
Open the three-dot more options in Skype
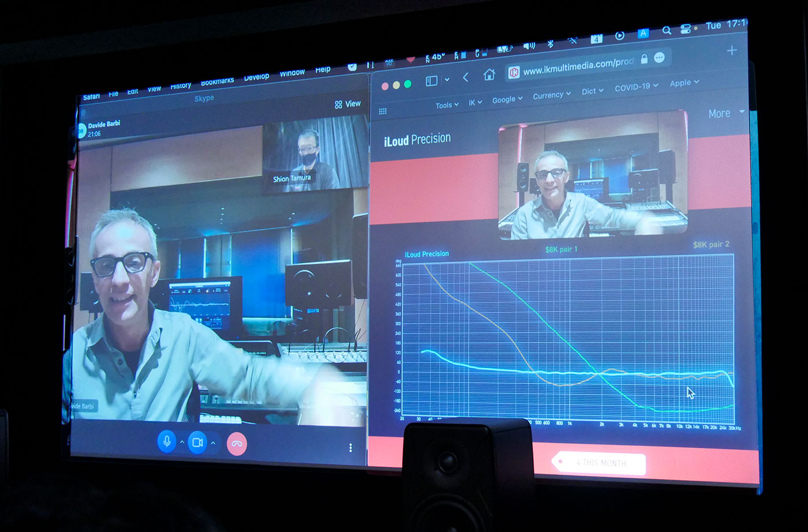[350, 447]
